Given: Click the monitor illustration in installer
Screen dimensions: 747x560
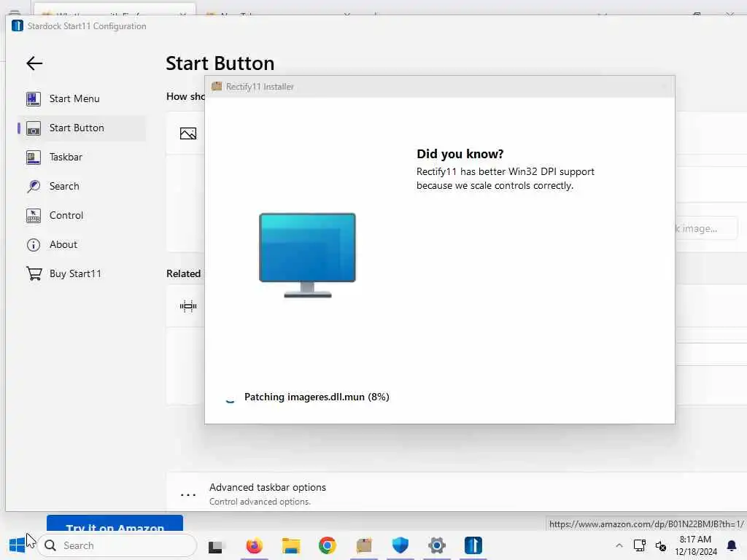Looking at the screenshot, I should point(307,254).
